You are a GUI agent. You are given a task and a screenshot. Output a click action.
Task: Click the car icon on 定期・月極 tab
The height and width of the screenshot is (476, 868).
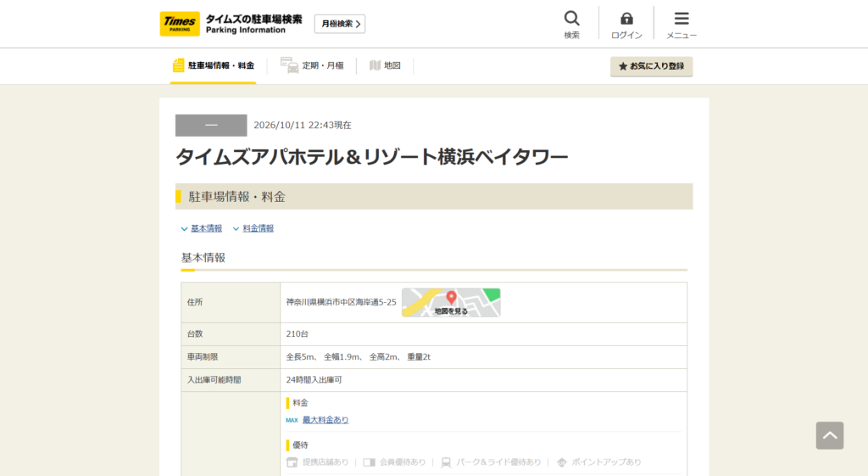pyautogui.click(x=289, y=65)
